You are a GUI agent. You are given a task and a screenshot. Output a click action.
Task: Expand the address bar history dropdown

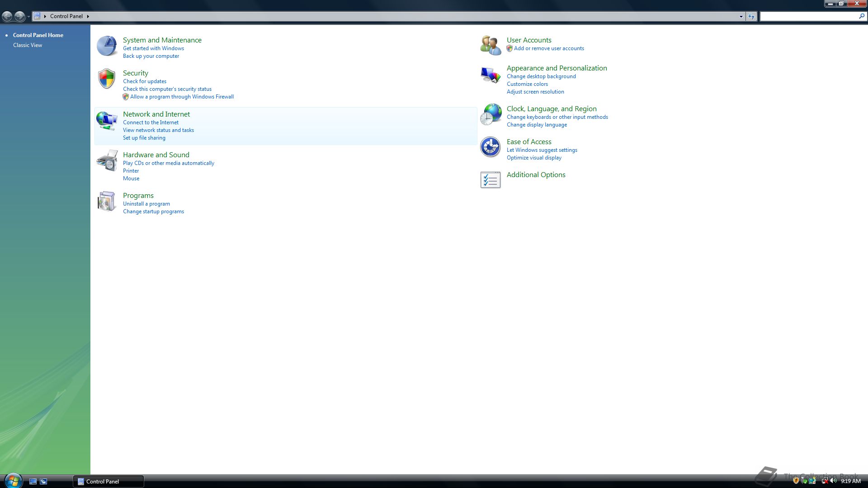741,16
